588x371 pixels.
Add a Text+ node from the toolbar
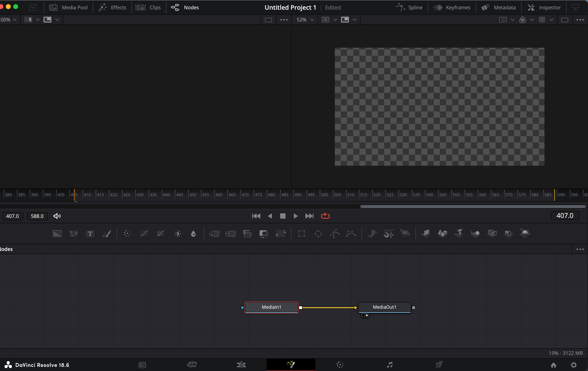point(90,234)
